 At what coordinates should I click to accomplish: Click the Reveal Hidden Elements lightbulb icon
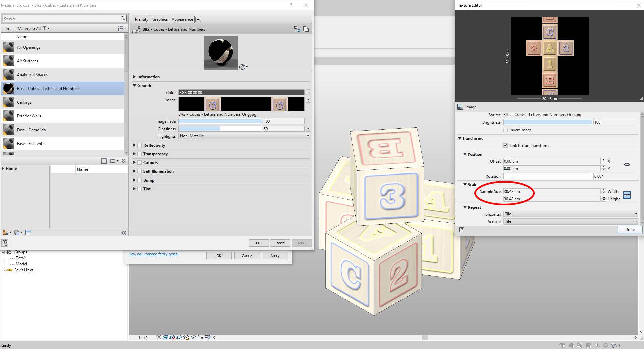(x=179, y=338)
